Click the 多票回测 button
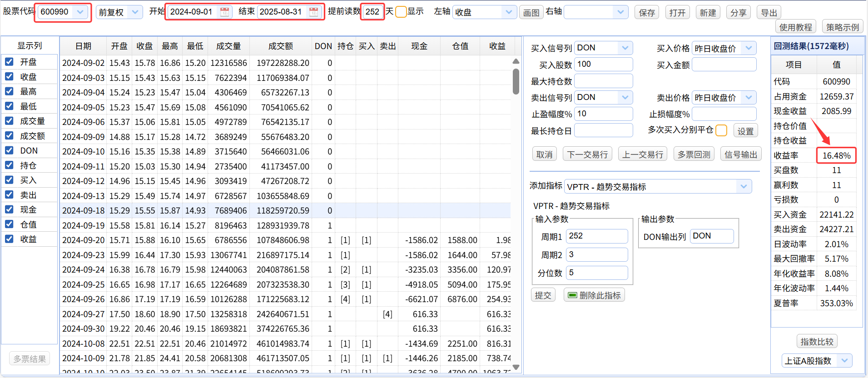This screenshot has height=378, width=868. pos(694,154)
